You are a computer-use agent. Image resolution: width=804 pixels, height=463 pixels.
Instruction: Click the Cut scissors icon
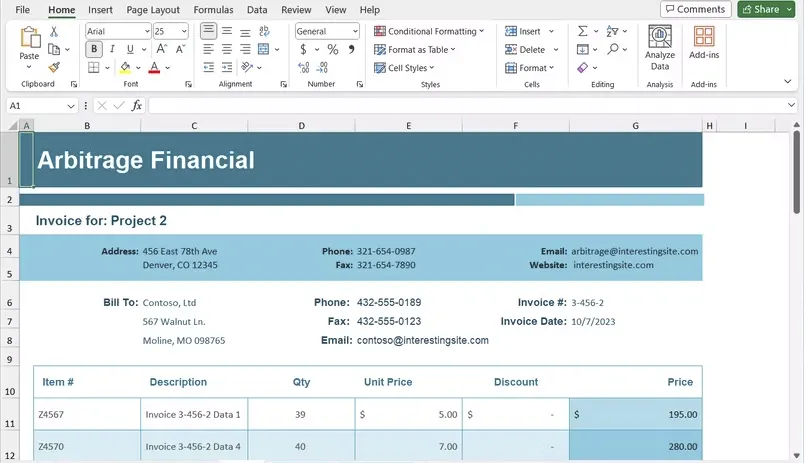pyautogui.click(x=54, y=31)
